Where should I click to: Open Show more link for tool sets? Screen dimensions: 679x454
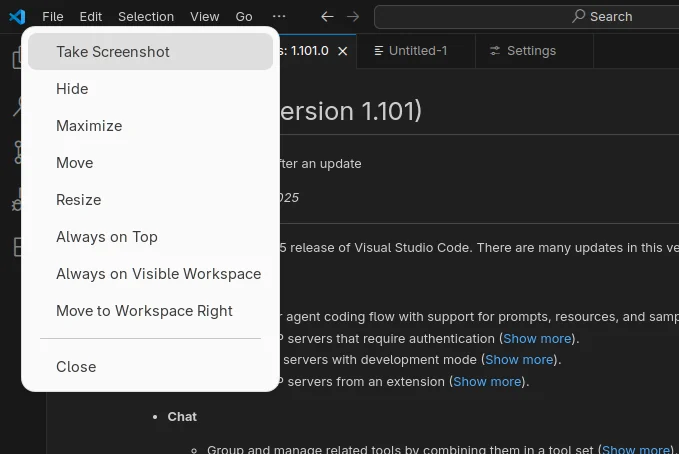tap(636, 449)
